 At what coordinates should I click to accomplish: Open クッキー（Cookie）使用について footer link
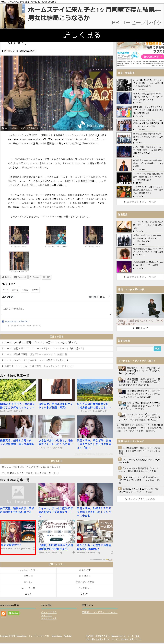pyautogui.click(x=126, y=639)
